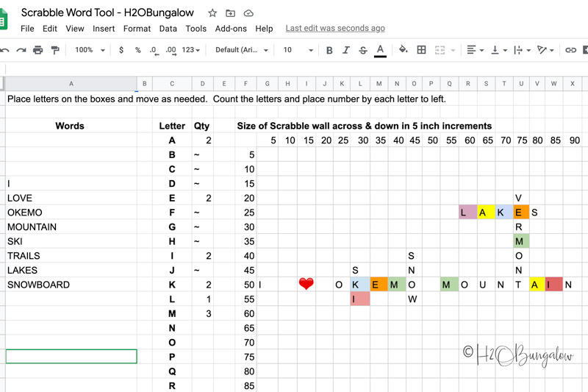
Task: Select column A header
Action: (x=71, y=84)
